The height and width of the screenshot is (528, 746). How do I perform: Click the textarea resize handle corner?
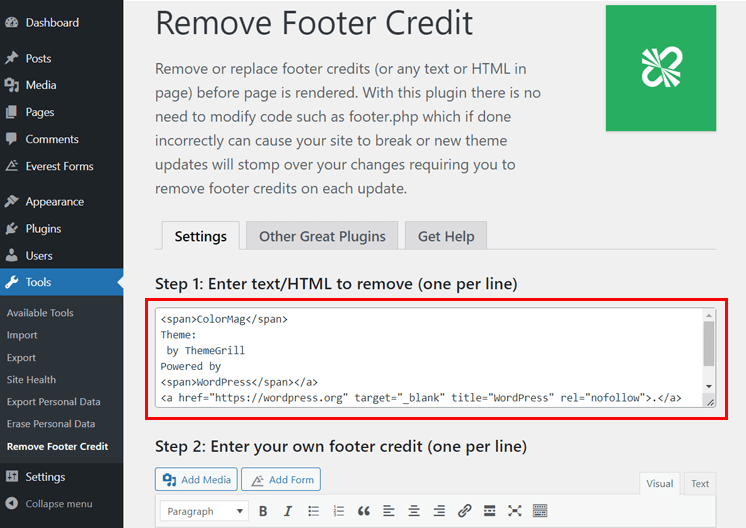710,402
